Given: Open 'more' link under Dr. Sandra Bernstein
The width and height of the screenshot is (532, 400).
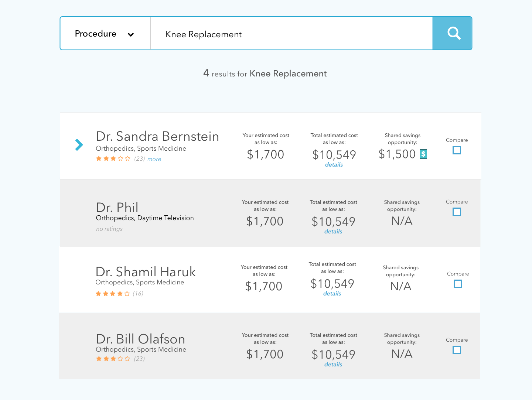Looking at the screenshot, I should 154,159.
